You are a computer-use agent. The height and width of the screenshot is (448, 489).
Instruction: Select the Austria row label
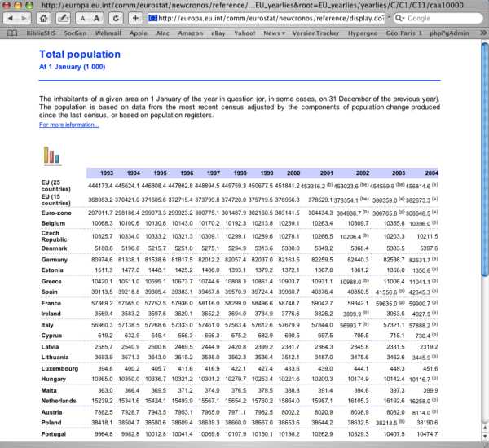[x=51, y=412]
